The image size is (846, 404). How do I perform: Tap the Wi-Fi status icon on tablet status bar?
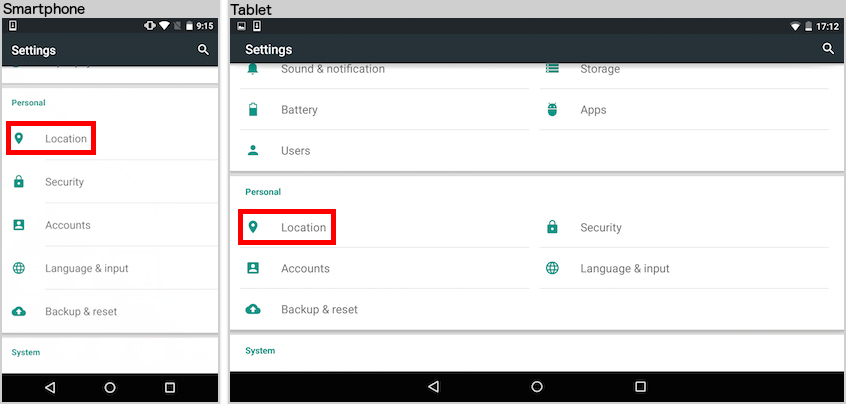[795, 26]
